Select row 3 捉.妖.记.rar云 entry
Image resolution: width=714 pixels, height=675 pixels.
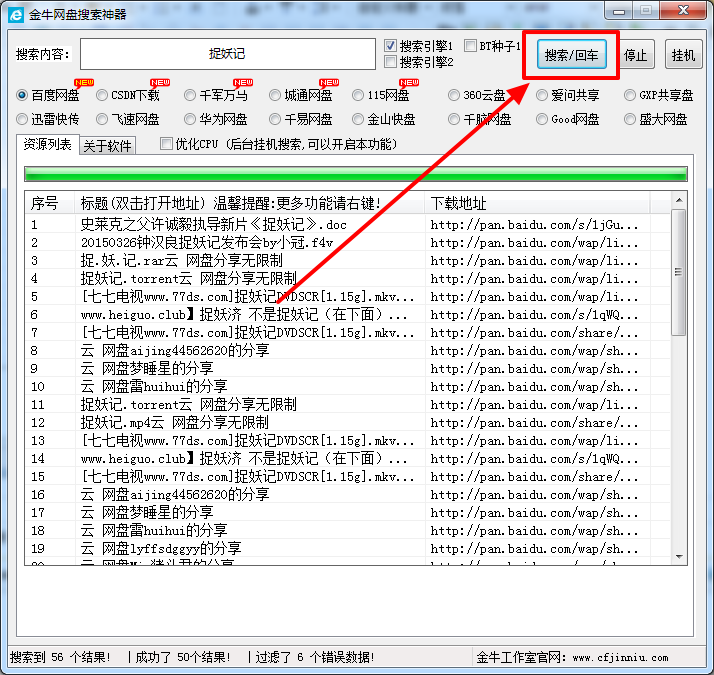click(x=347, y=261)
